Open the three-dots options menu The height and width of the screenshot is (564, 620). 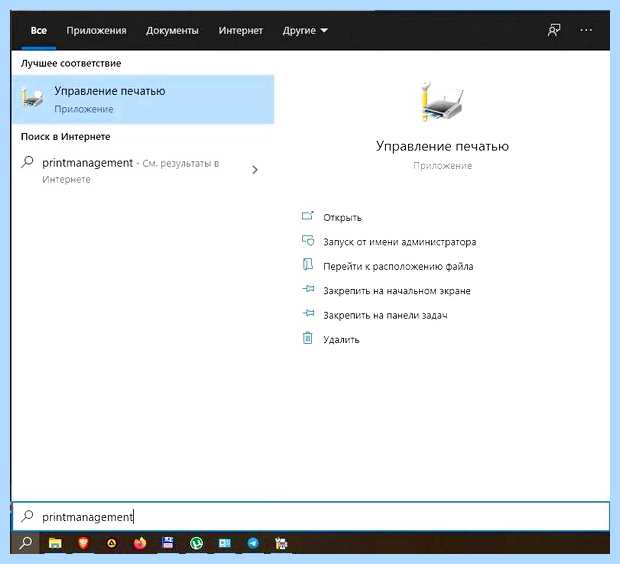click(586, 30)
